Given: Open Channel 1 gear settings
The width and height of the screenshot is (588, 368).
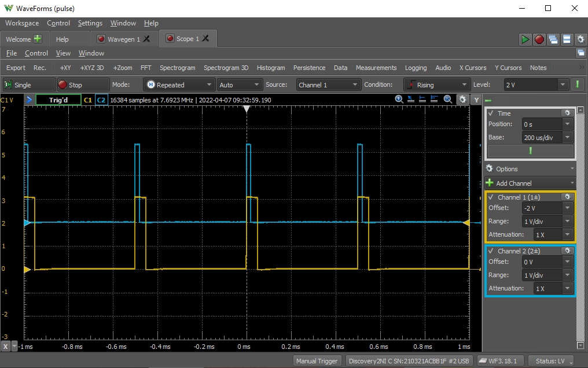Looking at the screenshot, I should 567,197.
